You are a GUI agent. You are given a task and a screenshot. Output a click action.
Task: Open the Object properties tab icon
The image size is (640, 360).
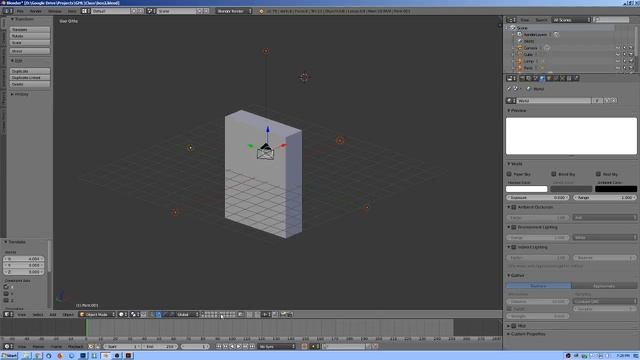pos(549,78)
